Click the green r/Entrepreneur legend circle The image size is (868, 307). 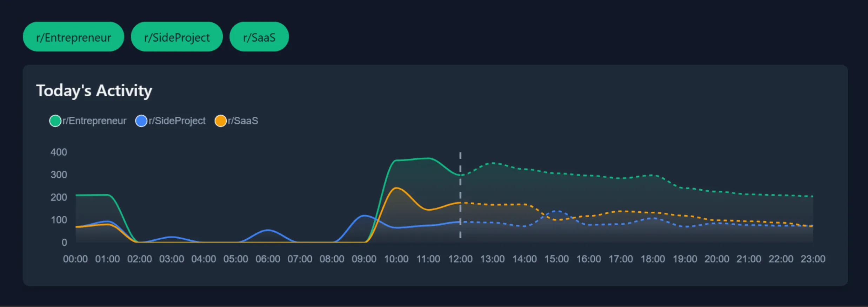[55, 121]
